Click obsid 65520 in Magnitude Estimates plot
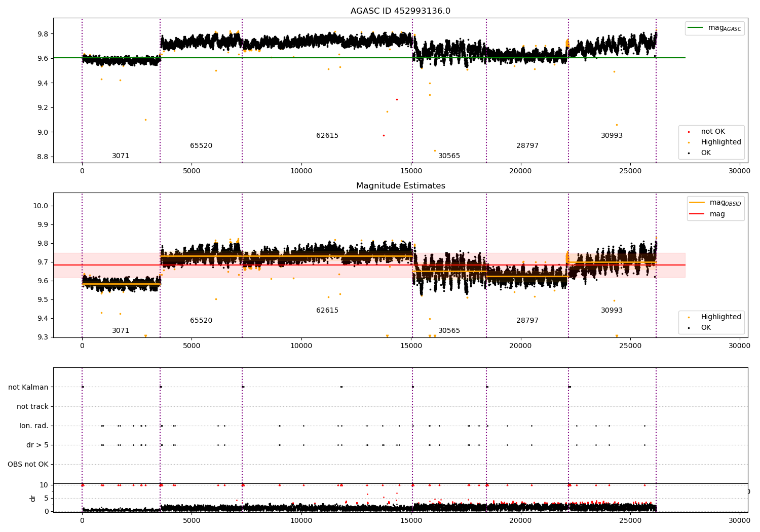Image resolution: width=760 pixels, height=532 pixels. [201, 321]
